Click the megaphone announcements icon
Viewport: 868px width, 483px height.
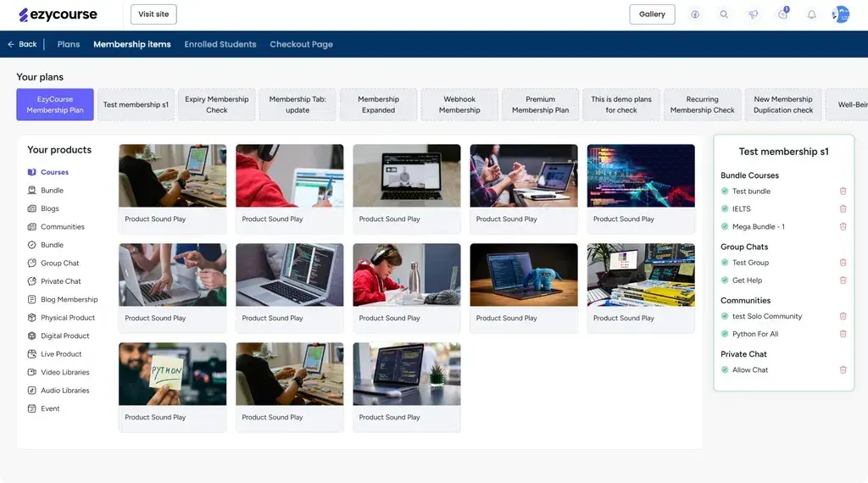754,14
